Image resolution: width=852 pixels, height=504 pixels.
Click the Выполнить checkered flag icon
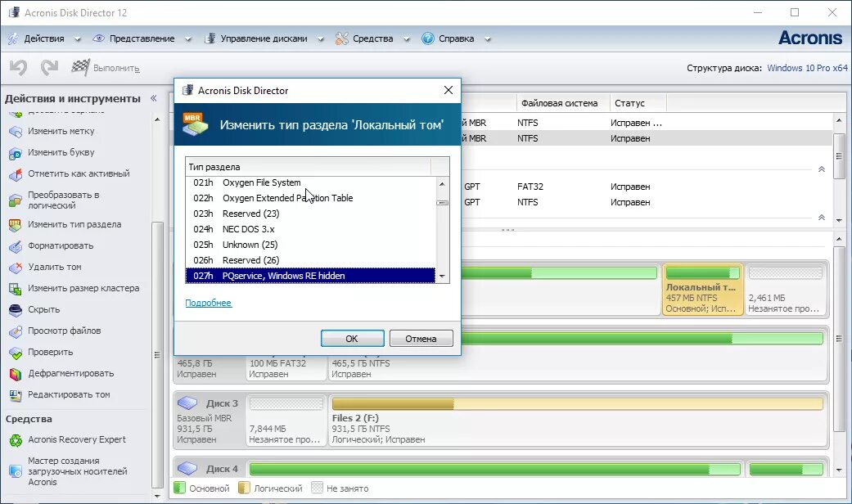coord(80,67)
